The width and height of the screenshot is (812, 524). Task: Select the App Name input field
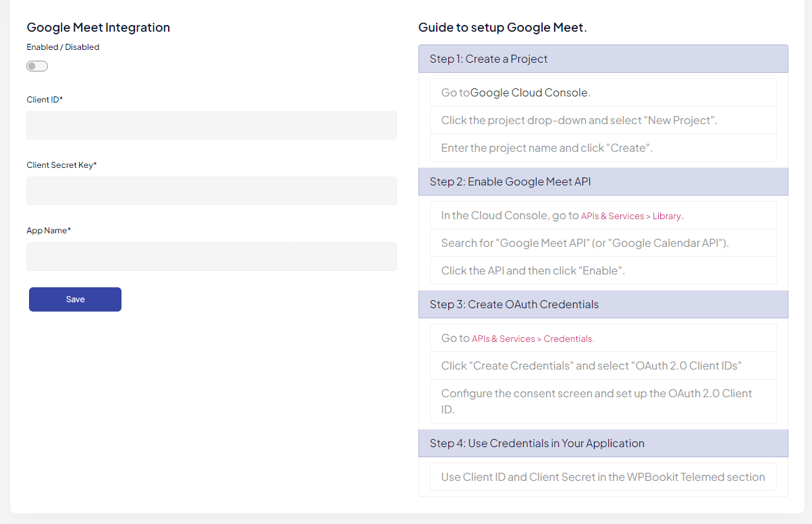point(211,256)
